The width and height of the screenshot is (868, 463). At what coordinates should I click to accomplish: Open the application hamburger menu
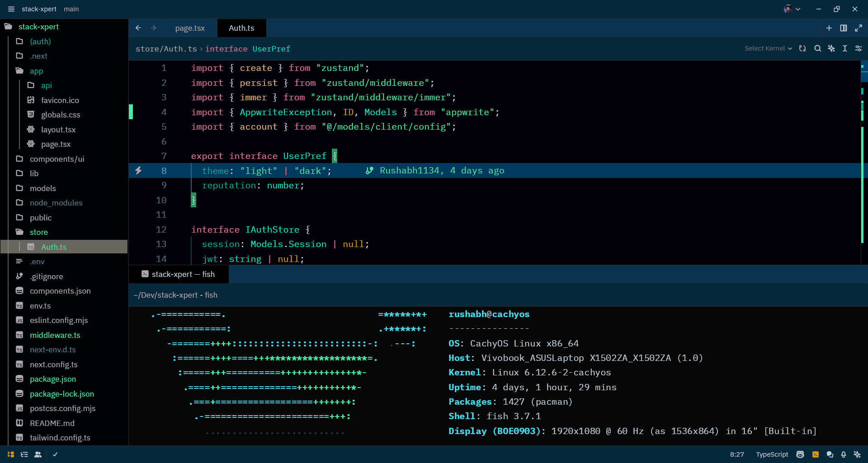pos(11,9)
